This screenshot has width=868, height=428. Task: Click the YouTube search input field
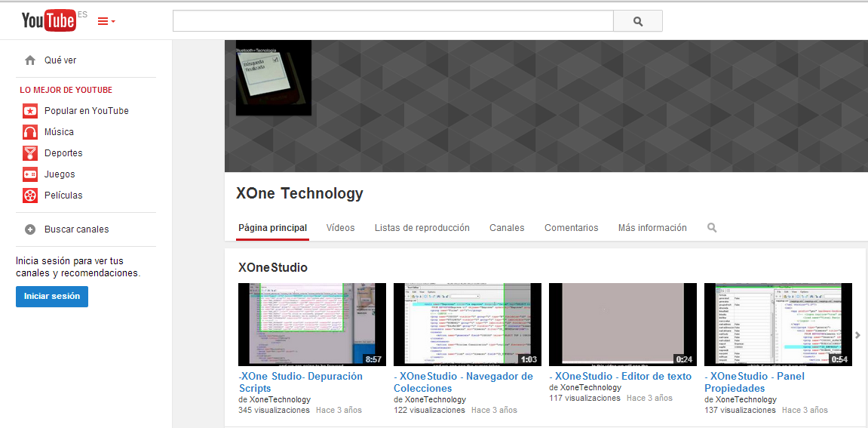coord(393,21)
